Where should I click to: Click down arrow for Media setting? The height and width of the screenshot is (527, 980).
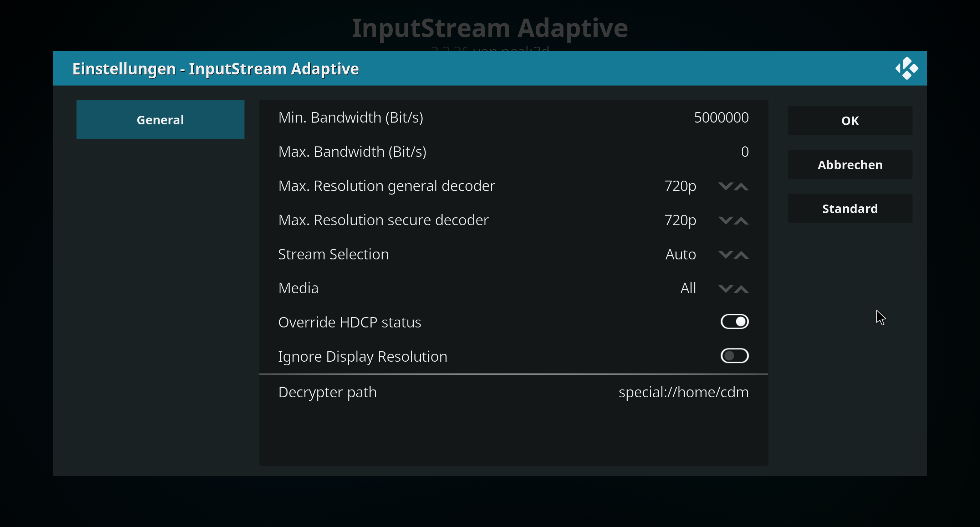tap(725, 289)
